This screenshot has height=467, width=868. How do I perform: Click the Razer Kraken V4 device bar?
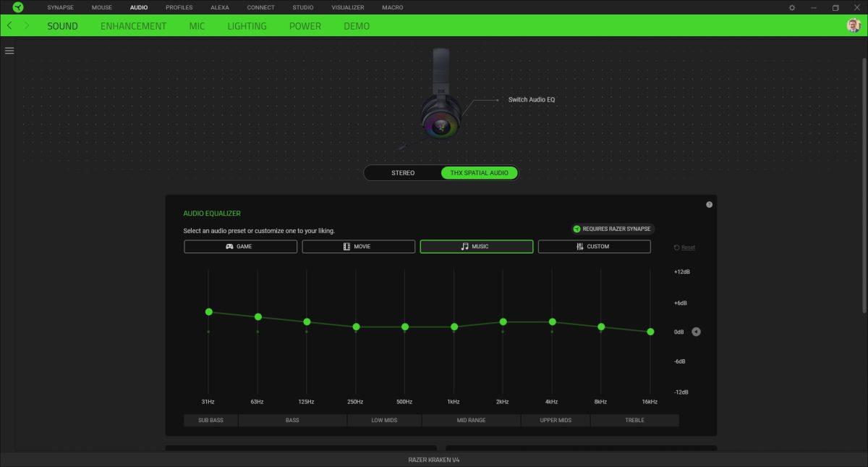pos(434,460)
